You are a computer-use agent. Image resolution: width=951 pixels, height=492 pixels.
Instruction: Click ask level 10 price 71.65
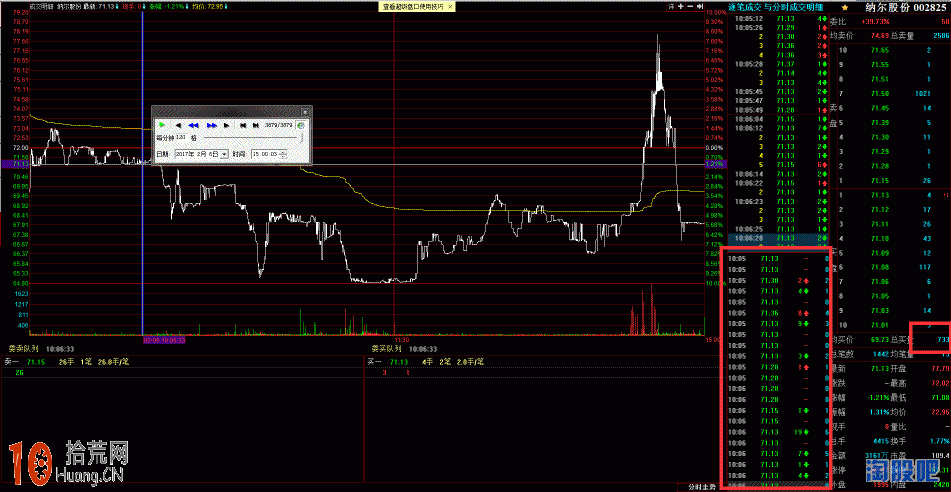coord(879,50)
